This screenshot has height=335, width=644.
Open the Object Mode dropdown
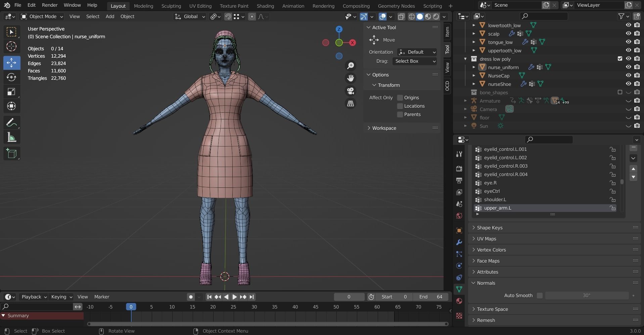(x=42, y=16)
